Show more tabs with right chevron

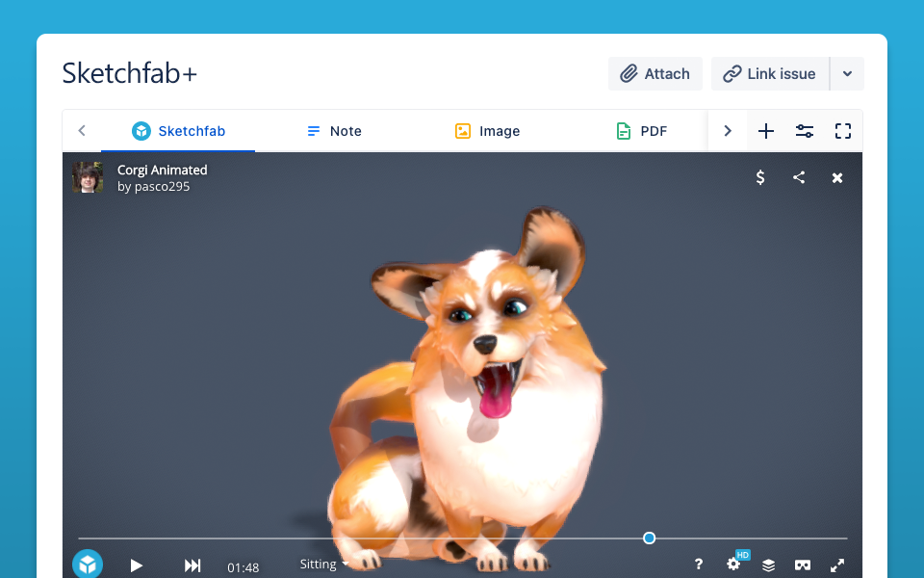[x=728, y=131]
